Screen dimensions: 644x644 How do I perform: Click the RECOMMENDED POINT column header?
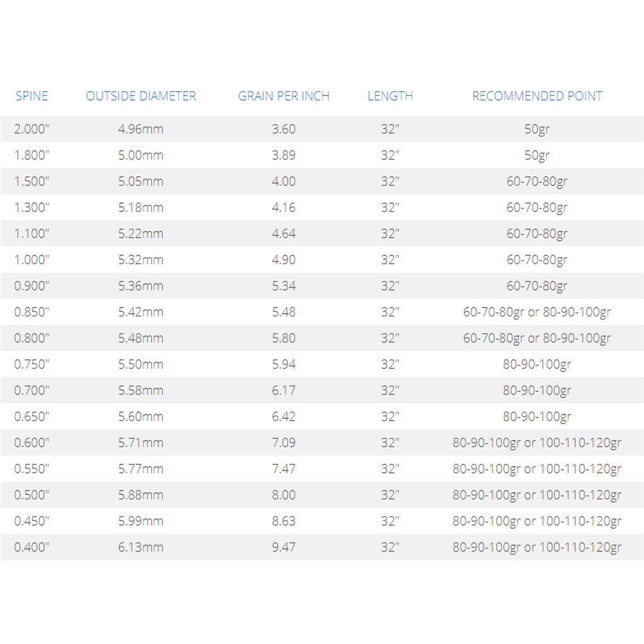click(x=537, y=96)
